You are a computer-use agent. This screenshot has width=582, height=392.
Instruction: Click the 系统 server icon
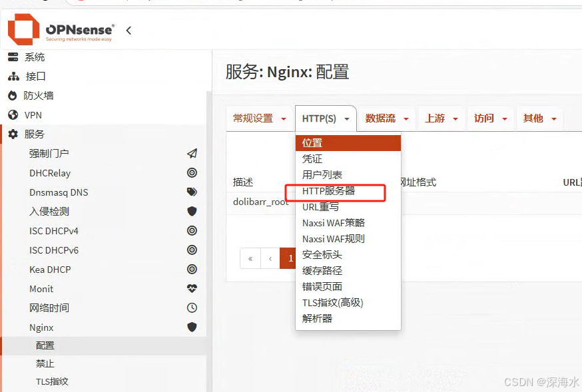coord(13,57)
